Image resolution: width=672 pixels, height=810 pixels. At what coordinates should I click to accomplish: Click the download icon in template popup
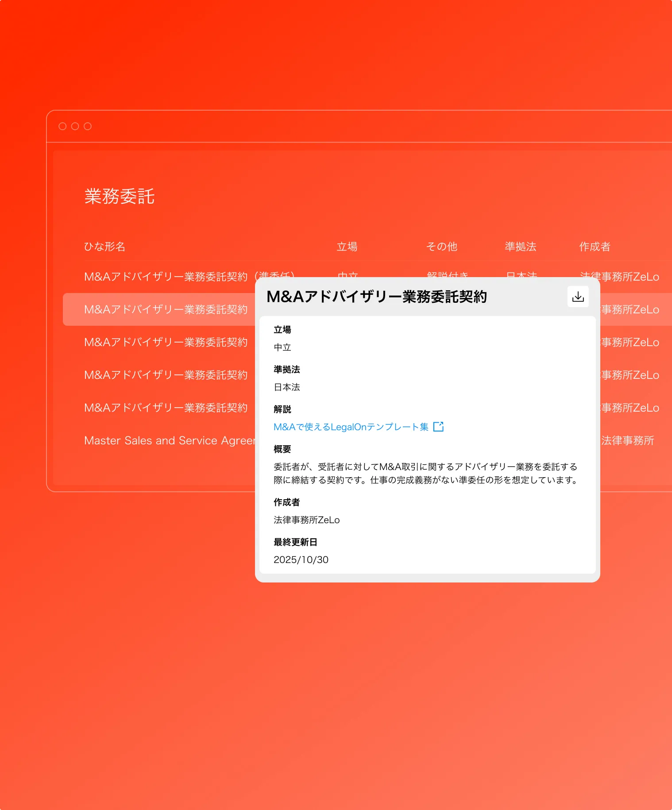coord(578,297)
